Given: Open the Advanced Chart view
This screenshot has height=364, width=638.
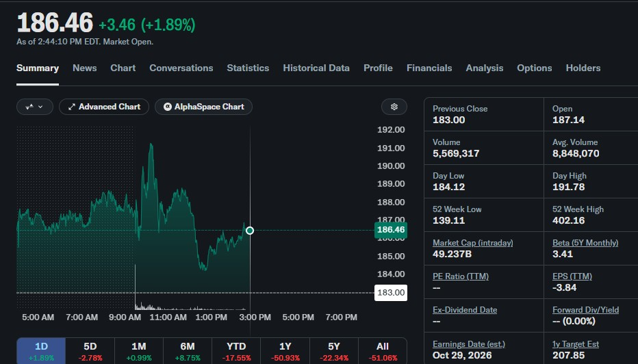Looking at the screenshot, I should coord(104,107).
